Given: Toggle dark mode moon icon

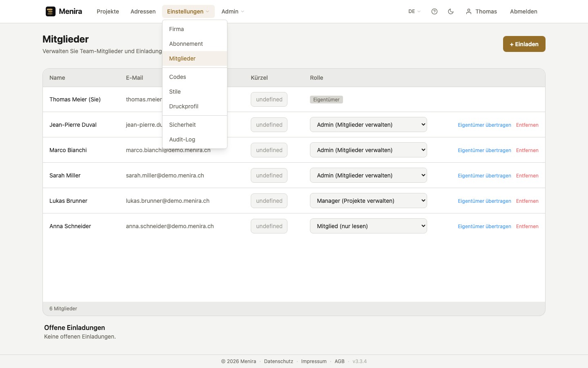Looking at the screenshot, I should point(451,11).
